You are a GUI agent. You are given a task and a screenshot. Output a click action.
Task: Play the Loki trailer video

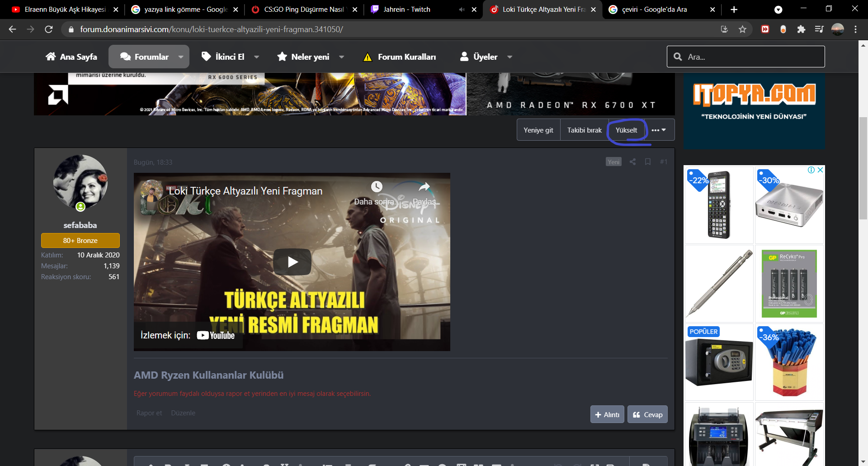292,262
